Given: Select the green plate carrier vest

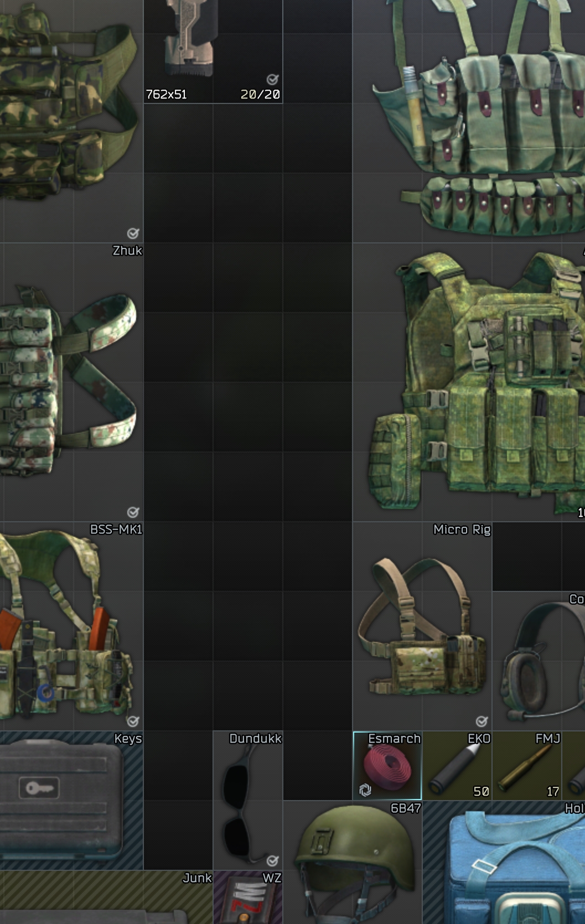Looking at the screenshot, I should [x=469, y=382].
